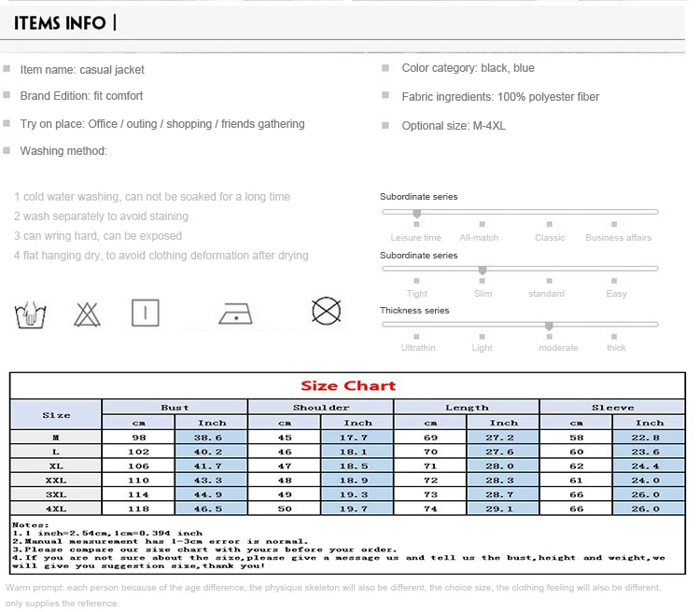This screenshot has height=612, width=700.
Task: Click the 'Manual measurement' error note
Action: (160, 541)
